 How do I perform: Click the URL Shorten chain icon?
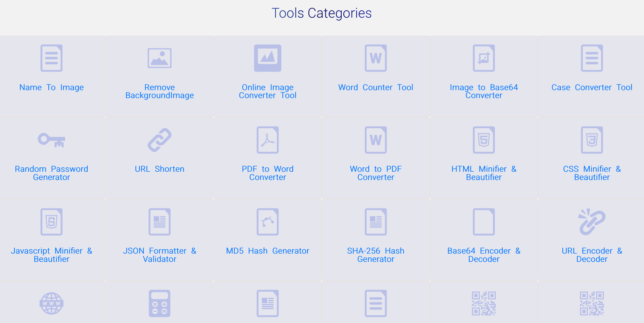[x=159, y=140]
